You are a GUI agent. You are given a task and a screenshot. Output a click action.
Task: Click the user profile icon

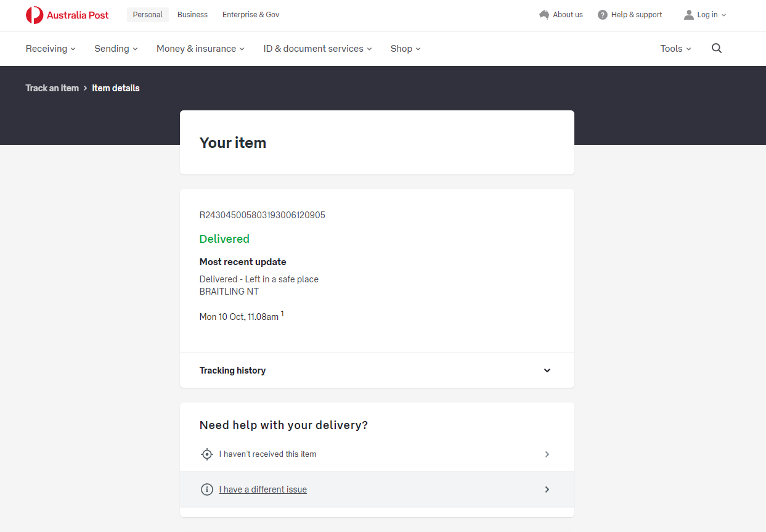point(688,15)
